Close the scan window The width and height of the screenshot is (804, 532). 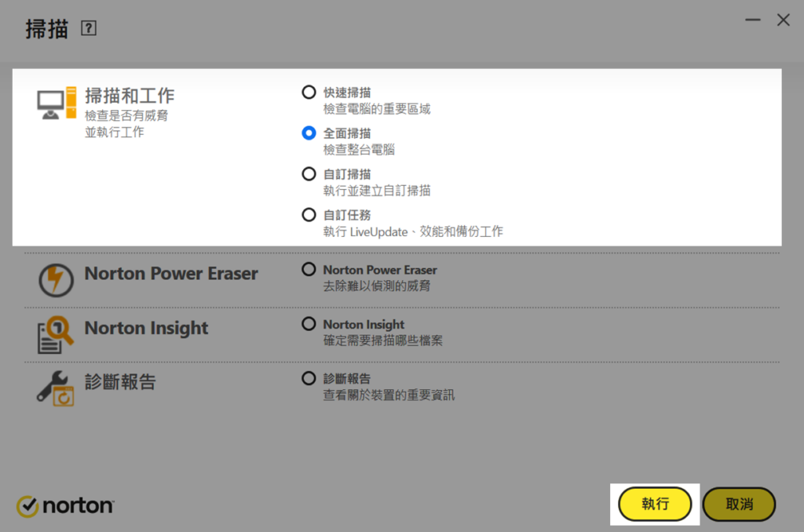coord(783,20)
